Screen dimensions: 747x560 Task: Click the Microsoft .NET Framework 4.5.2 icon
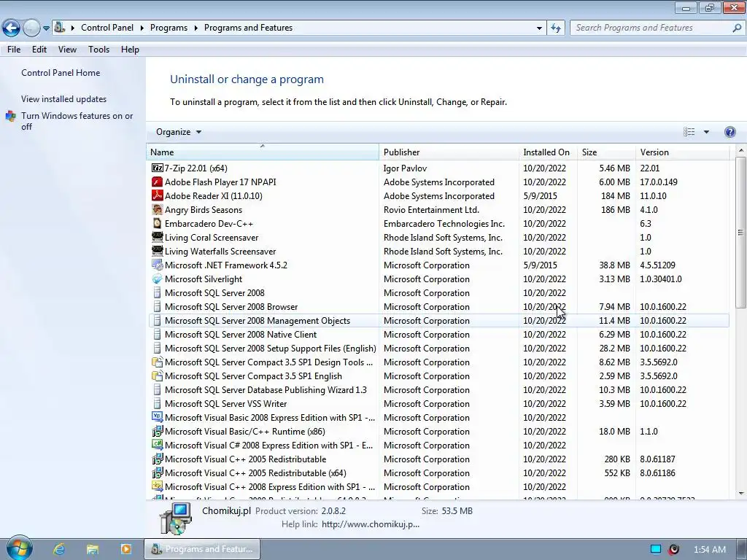158,265
